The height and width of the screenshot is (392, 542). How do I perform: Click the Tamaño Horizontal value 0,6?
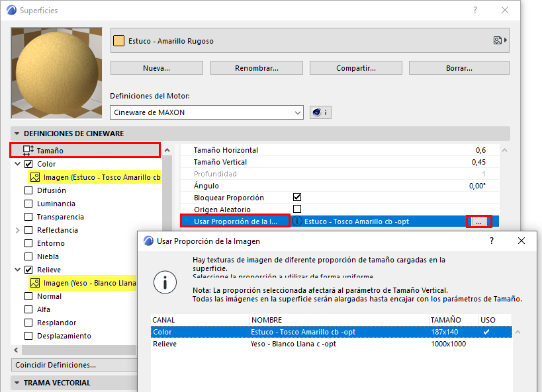pyautogui.click(x=480, y=150)
